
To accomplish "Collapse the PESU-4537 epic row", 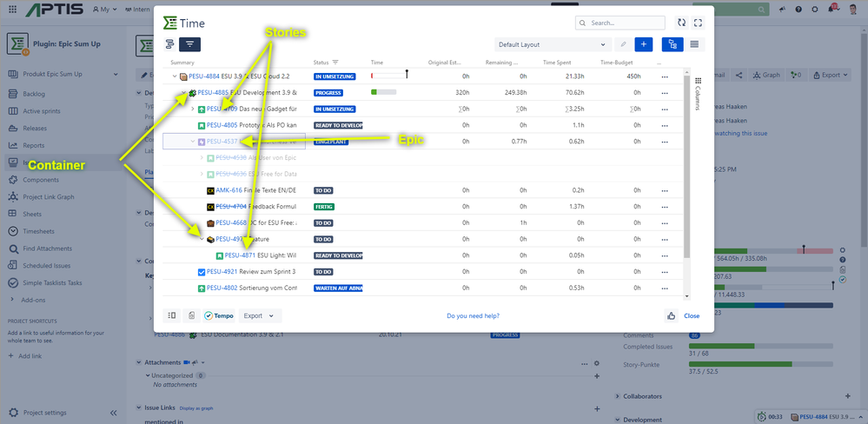I will (x=193, y=142).
